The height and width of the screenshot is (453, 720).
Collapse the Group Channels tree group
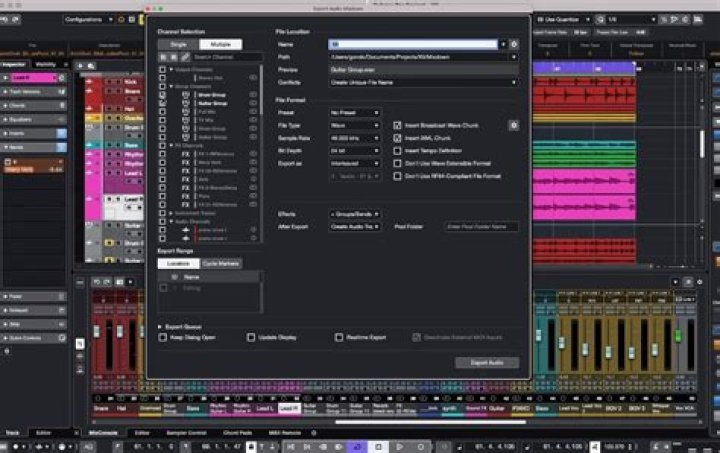171,86
